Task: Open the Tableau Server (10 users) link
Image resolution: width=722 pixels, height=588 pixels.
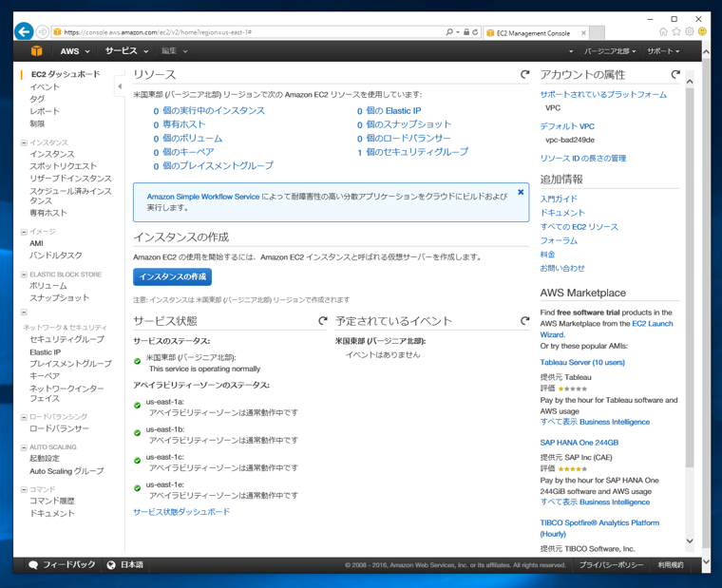Action: (582, 362)
